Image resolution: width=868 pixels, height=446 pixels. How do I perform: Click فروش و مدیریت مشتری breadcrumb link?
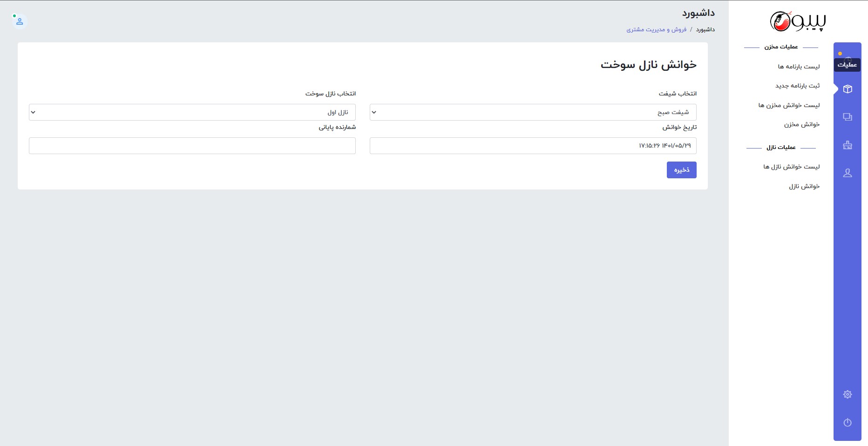click(x=656, y=29)
